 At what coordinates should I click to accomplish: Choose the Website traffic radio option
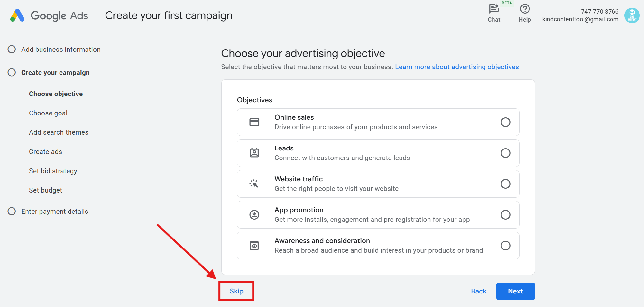click(505, 184)
